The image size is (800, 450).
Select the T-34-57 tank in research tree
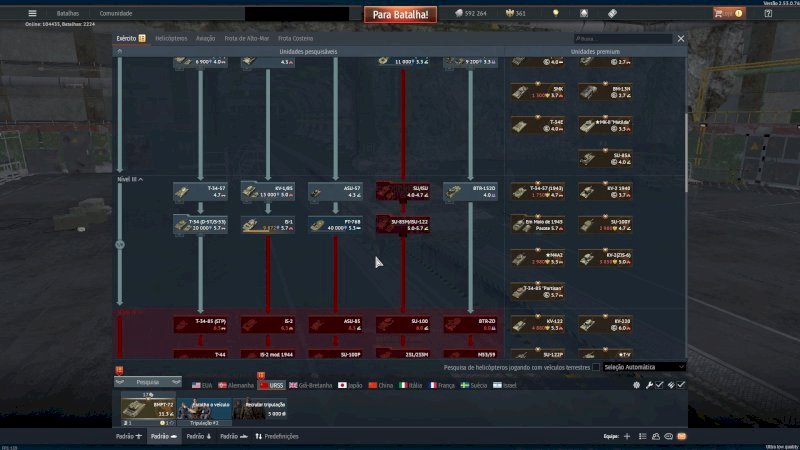coord(200,191)
